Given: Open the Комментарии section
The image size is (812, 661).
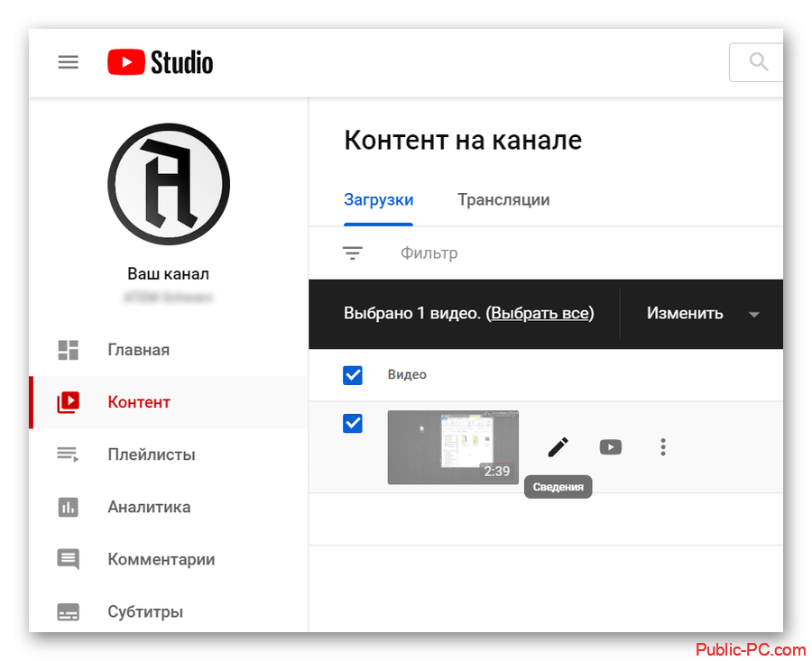Looking at the screenshot, I should pyautogui.click(x=161, y=559).
